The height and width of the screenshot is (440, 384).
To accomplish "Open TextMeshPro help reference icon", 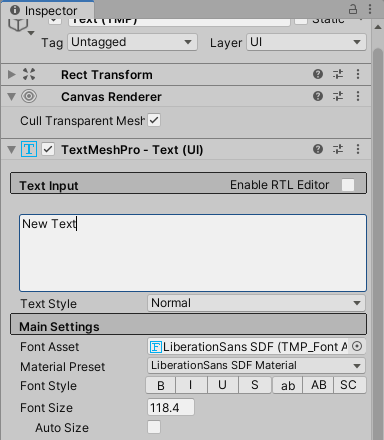I will [318, 149].
